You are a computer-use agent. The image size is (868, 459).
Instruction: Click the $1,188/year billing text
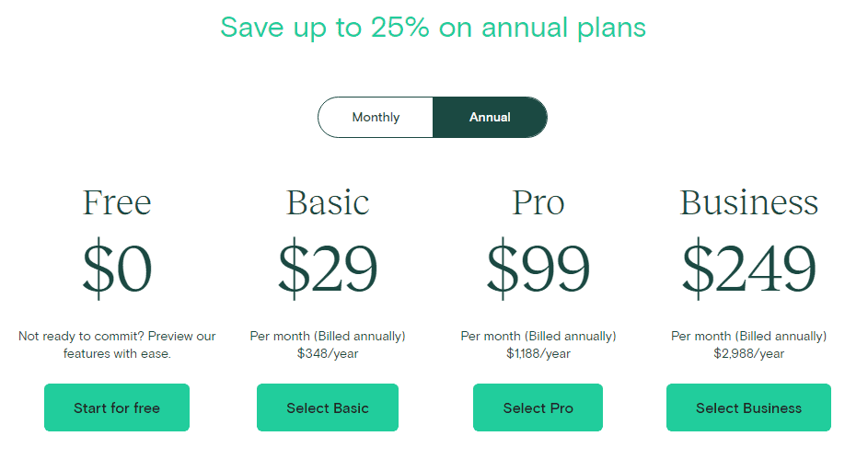coord(538,353)
